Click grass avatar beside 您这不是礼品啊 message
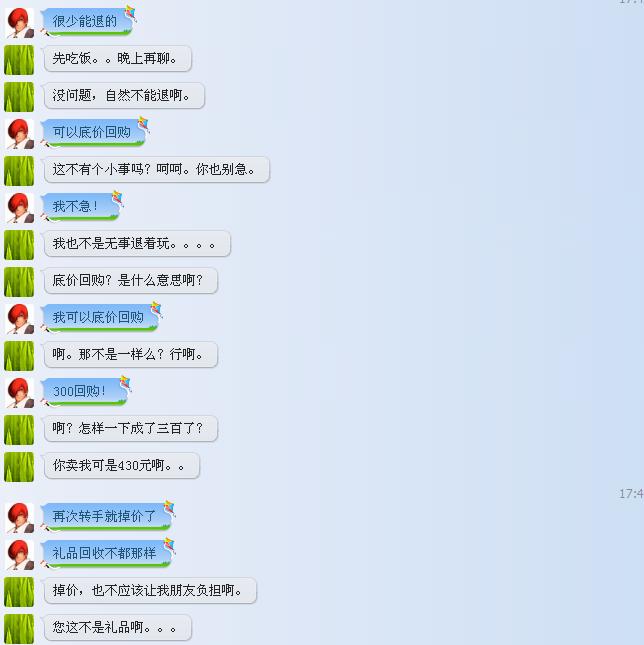The width and height of the screenshot is (644, 645). (19, 629)
